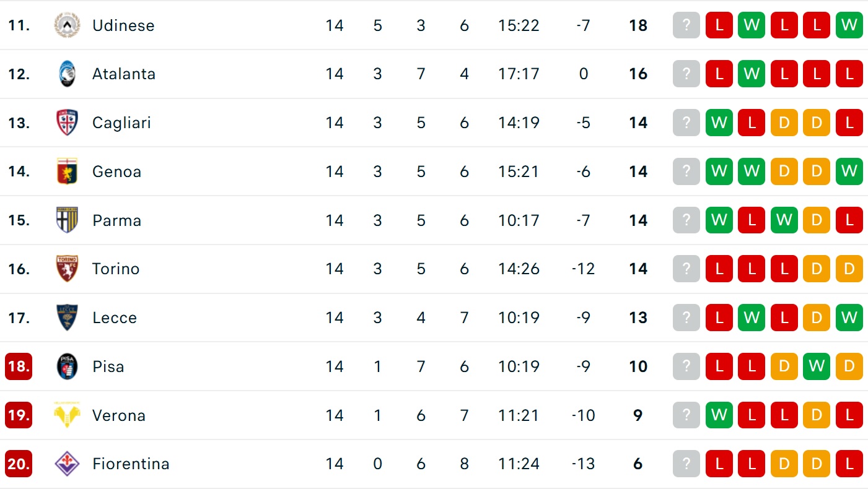Click the red relegation rank 18 badge

pos(19,366)
